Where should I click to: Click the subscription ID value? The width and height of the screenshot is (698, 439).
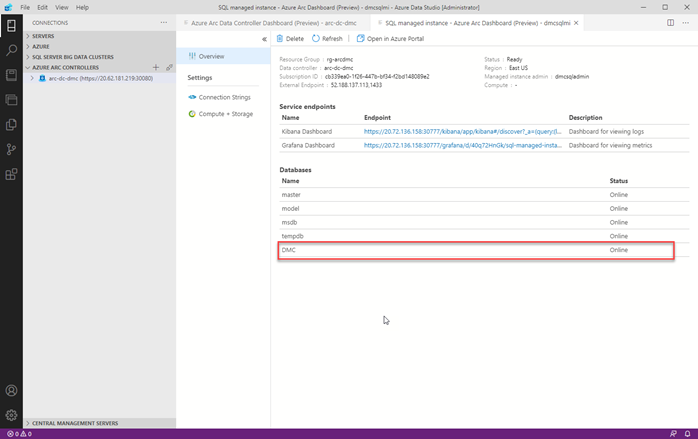(377, 77)
